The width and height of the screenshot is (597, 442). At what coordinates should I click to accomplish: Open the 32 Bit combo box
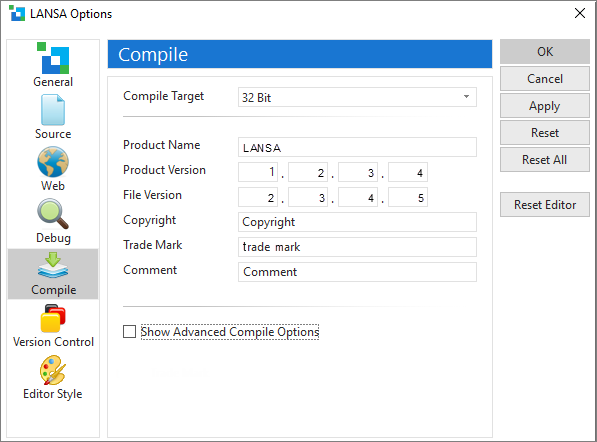(357, 97)
